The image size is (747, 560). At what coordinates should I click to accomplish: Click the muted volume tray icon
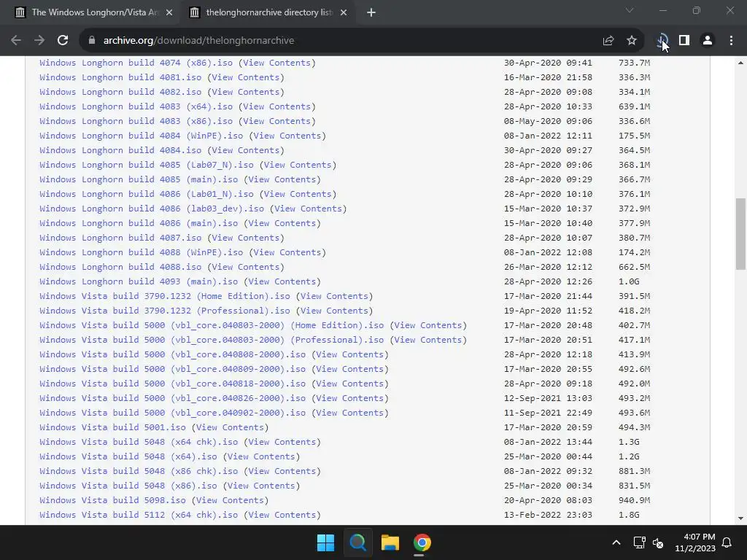[658, 542]
